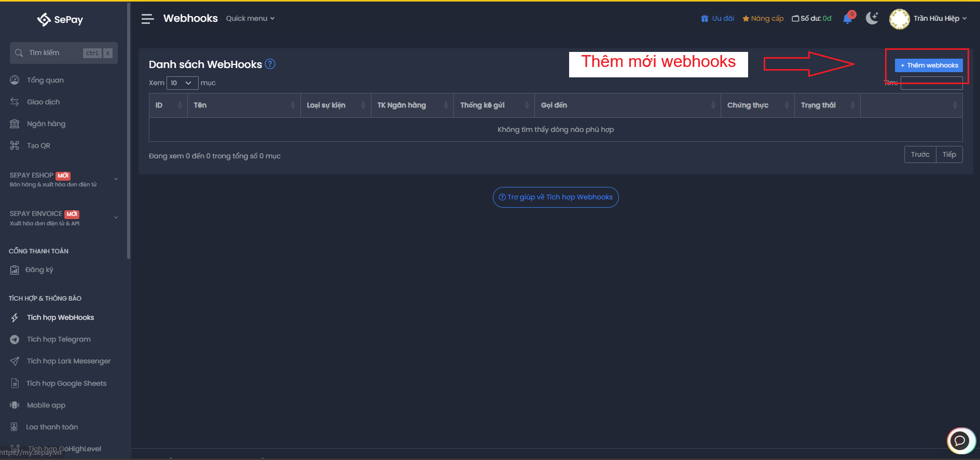
Task: Click the Nâng cấp star link
Action: (763, 19)
